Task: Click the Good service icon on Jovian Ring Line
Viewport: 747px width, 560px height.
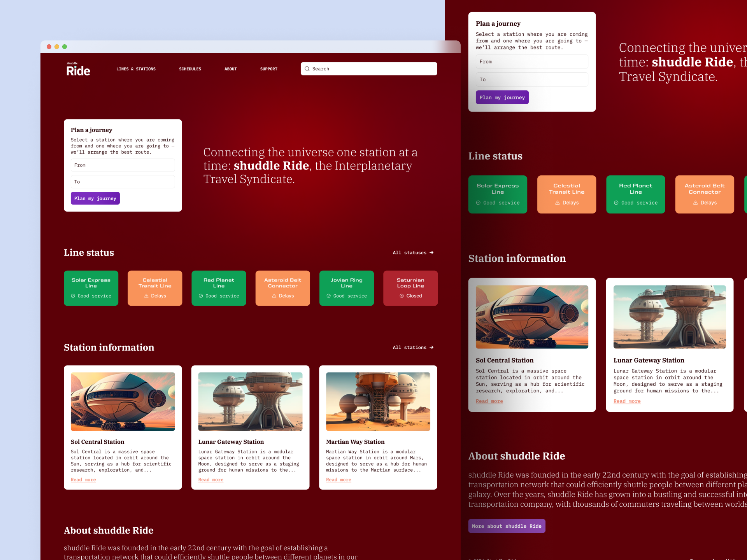Action: (x=330, y=296)
